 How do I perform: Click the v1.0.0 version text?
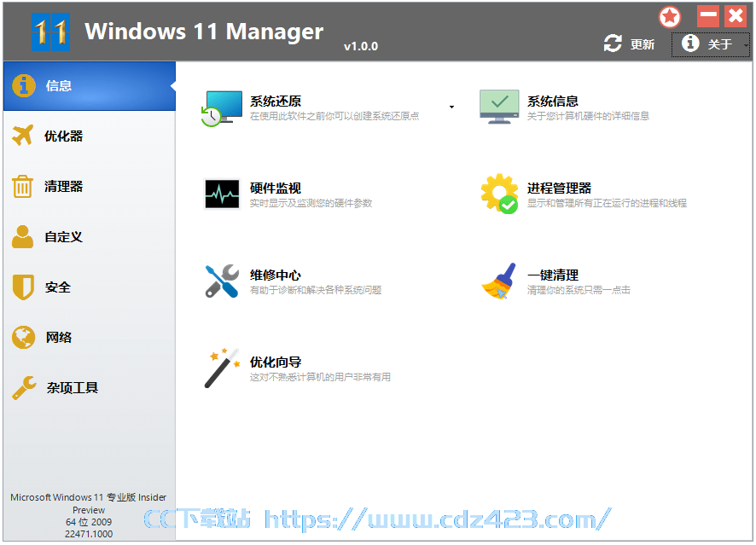click(x=361, y=46)
